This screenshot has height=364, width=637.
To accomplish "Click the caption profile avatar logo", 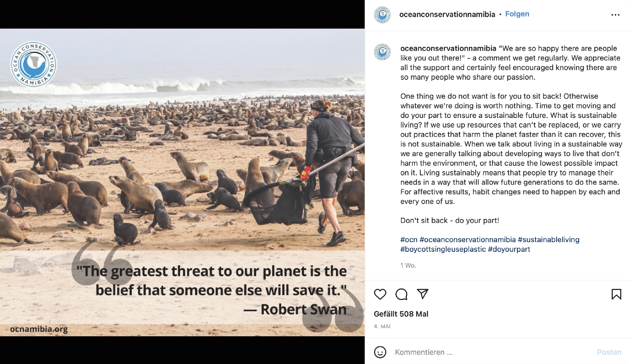I will (382, 52).
